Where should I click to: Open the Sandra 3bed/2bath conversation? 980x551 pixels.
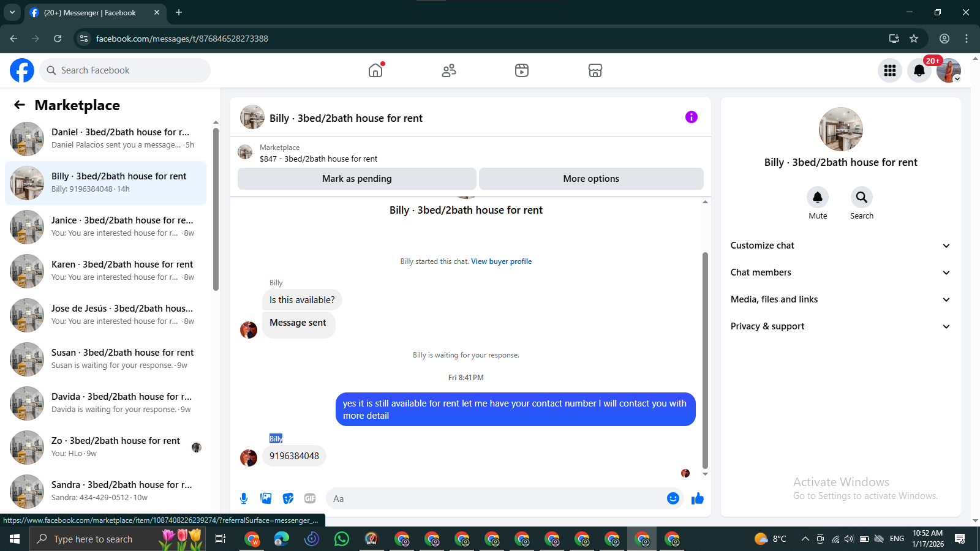pyautogui.click(x=105, y=492)
